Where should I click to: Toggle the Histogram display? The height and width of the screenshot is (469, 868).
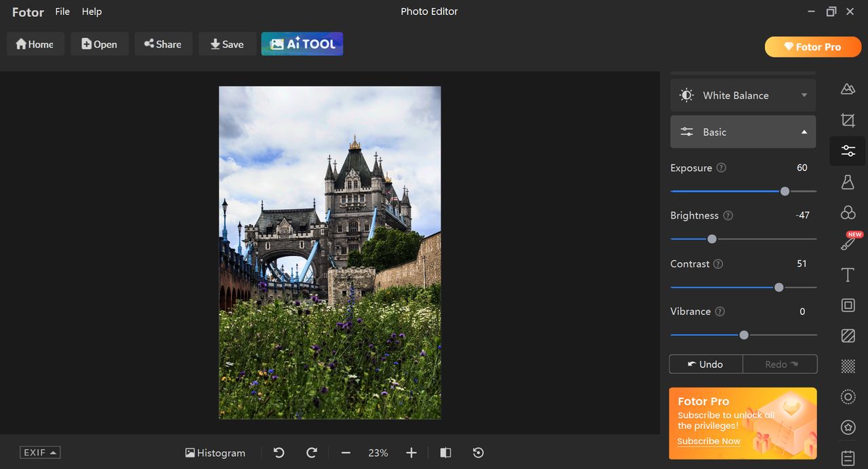tap(215, 453)
